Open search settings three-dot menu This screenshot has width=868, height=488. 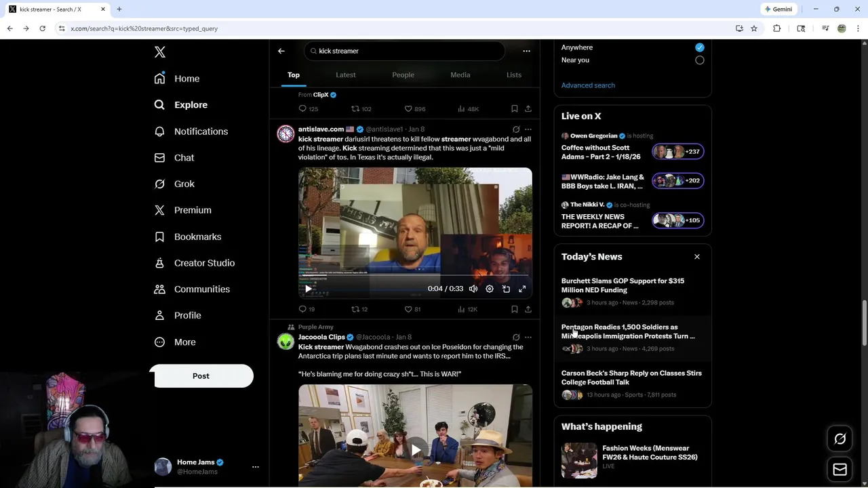point(526,51)
